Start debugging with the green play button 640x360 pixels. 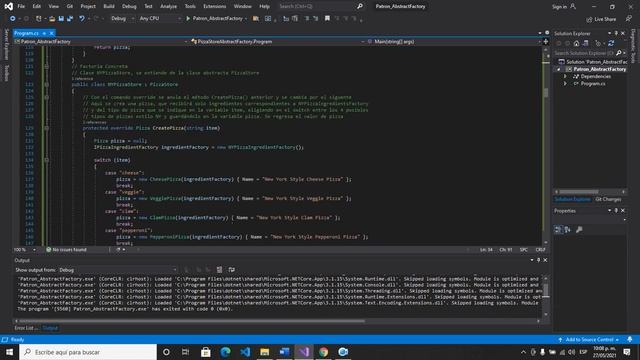click(x=188, y=18)
